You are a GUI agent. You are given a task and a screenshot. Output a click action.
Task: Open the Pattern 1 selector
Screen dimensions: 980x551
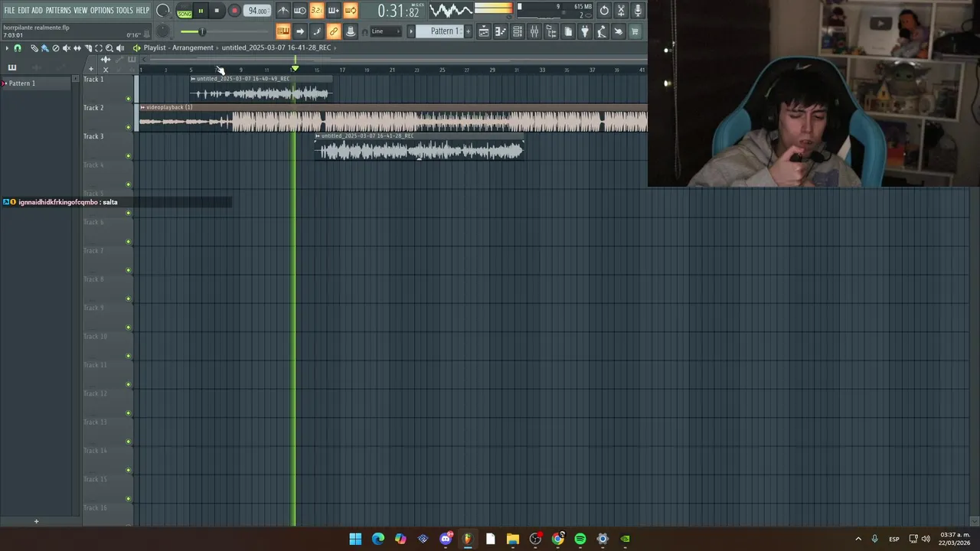[441, 31]
